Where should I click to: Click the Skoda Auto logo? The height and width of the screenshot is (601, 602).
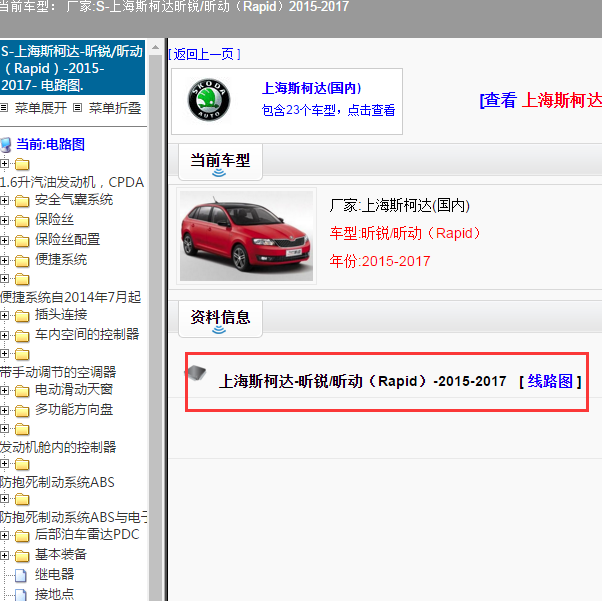[x=209, y=101]
